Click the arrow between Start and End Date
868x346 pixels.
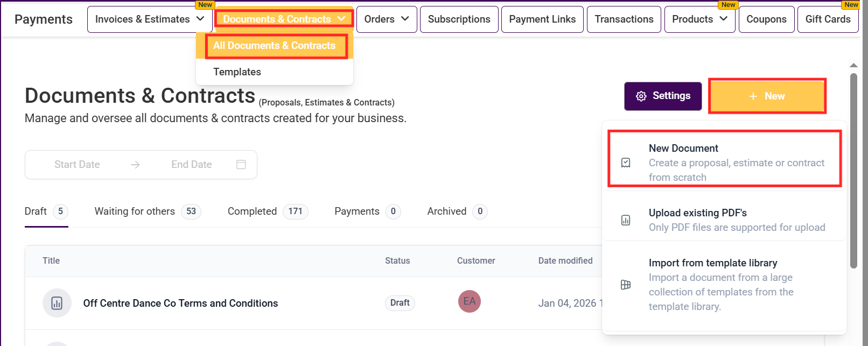coord(135,165)
